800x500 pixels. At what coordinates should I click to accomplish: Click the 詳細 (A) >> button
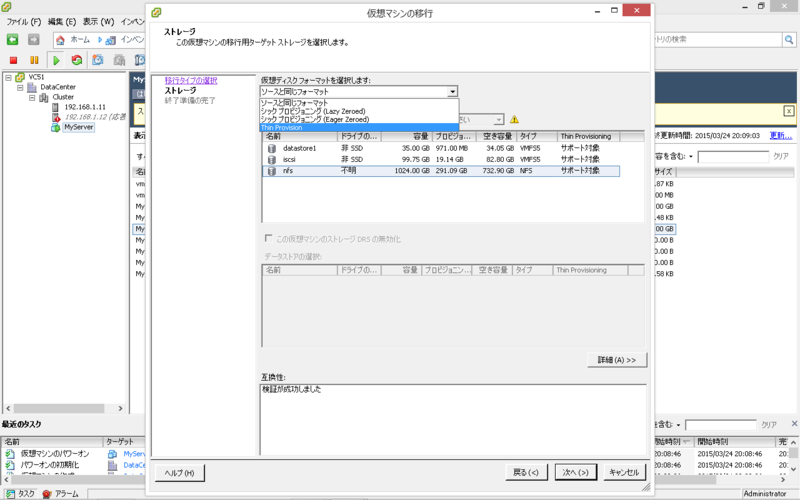tap(617, 360)
